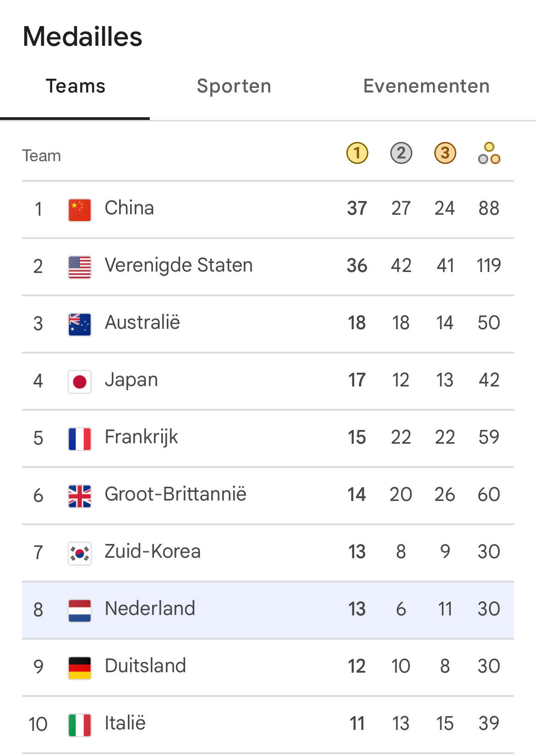Click the gold medal column icon
Screen dimensions: 536x756
click(357, 153)
